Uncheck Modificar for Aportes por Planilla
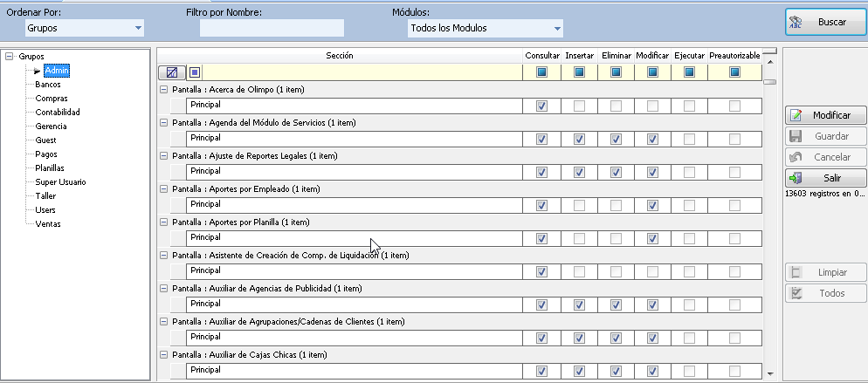Image resolution: width=868 pixels, height=383 pixels. 652,238
